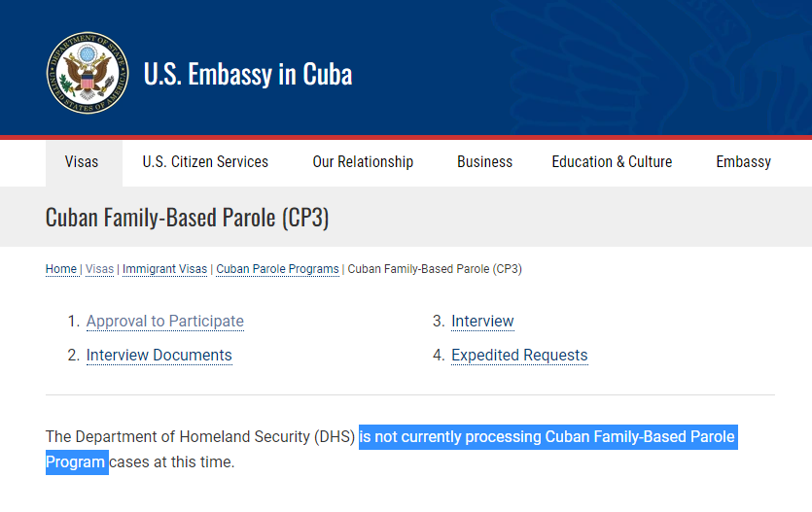Open the Embassy navigation menu
The width and height of the screenshot is (812, 512).
[743, 162]
